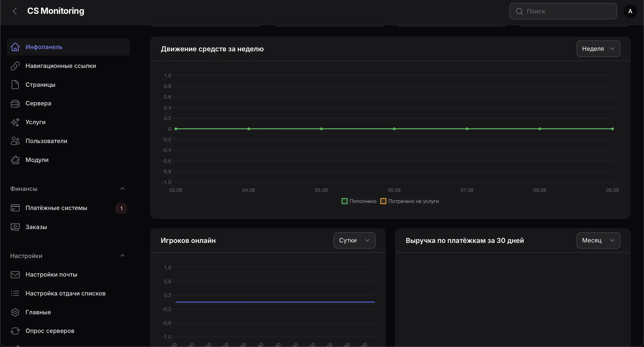Open the Месяц period dropdown
This screenshot has width=644, height=347.
click(x=598, y=241)
